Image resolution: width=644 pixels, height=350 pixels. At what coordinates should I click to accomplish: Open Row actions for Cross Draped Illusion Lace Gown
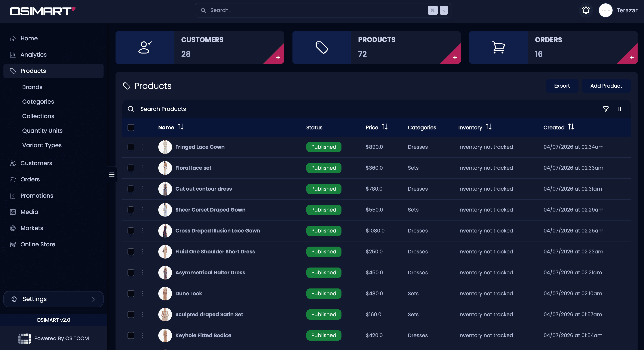tap(142, 231)
